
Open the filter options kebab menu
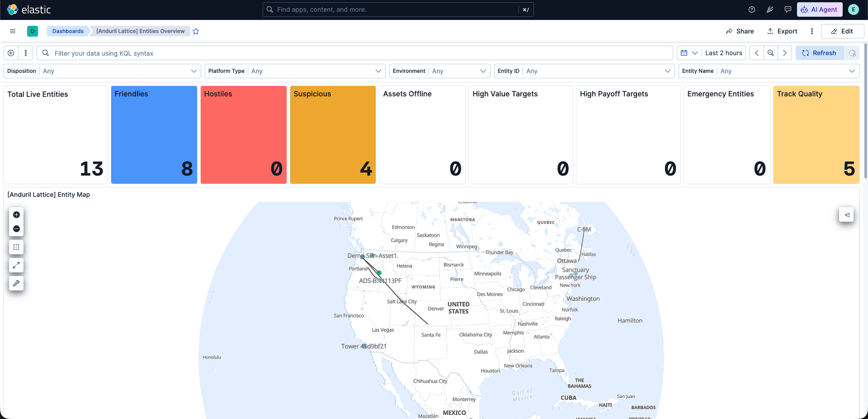pos(26,53)
